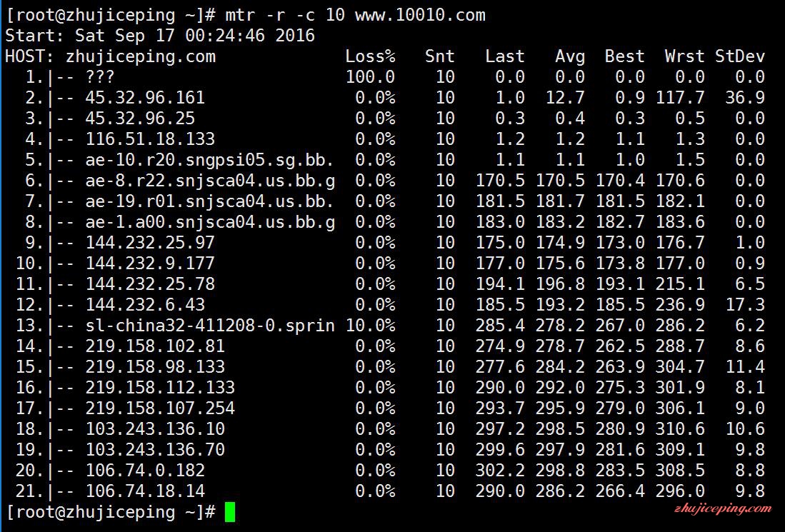
Task: Click the 10.6 StDev value
Action: tap(745, 429)
